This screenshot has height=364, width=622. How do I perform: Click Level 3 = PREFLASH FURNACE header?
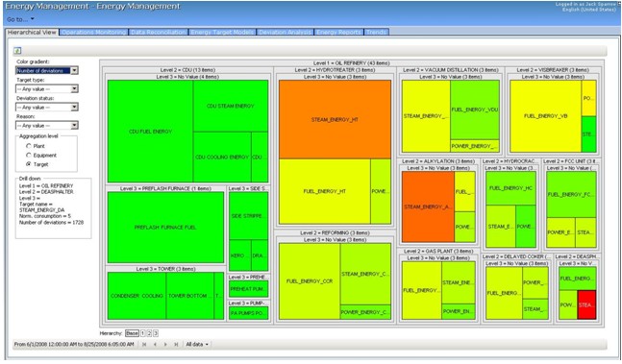pyautogui.click(x=165, y=188)
